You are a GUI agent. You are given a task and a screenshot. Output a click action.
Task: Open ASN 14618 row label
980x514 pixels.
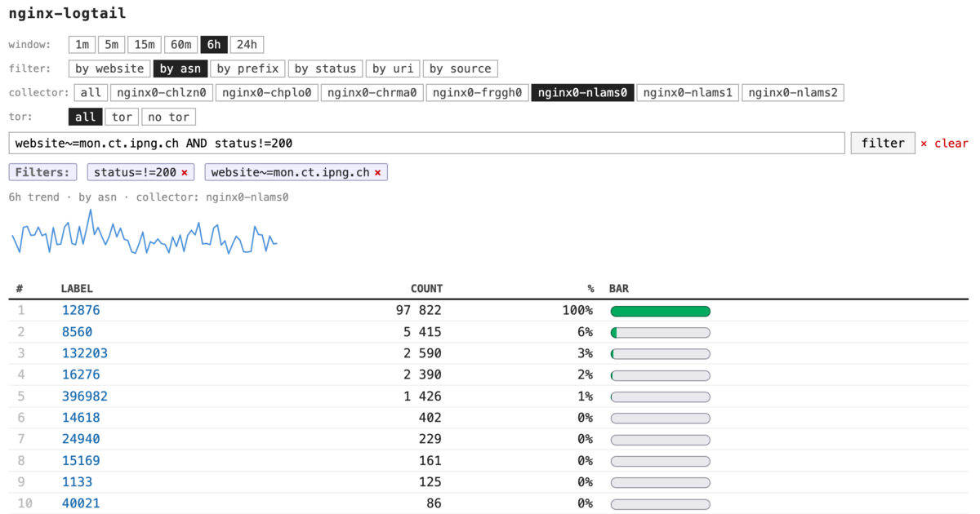[81, 418]
